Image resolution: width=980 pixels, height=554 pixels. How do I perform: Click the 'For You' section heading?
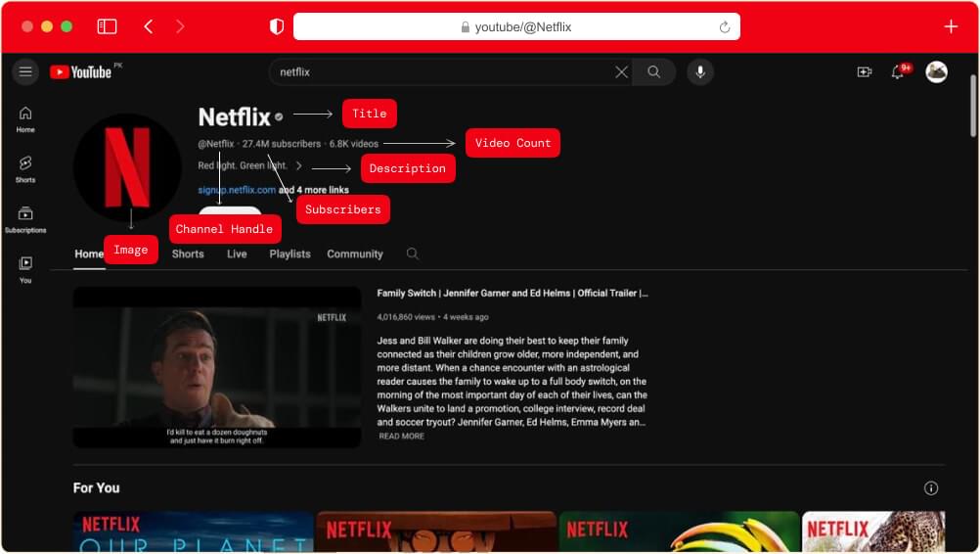coord(96,488)
